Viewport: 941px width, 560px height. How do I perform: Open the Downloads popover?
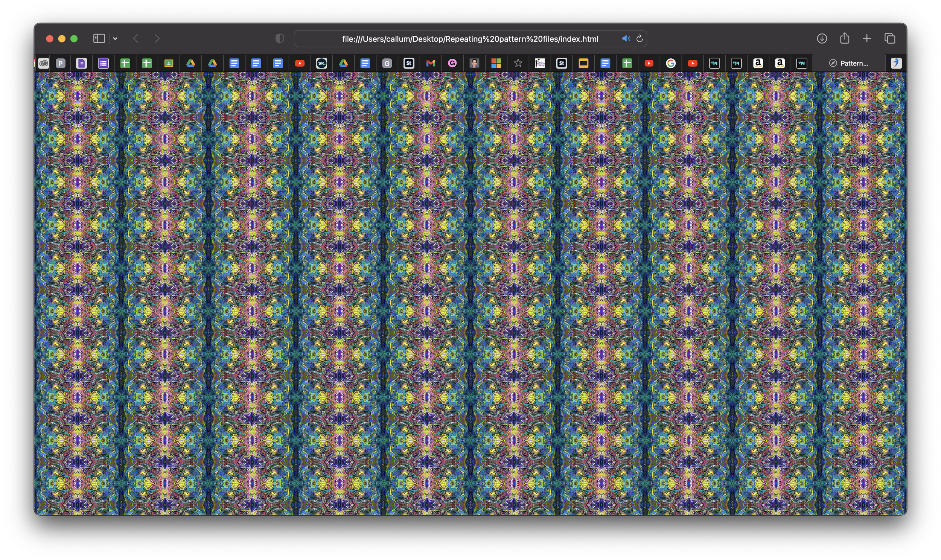point(822,38)
